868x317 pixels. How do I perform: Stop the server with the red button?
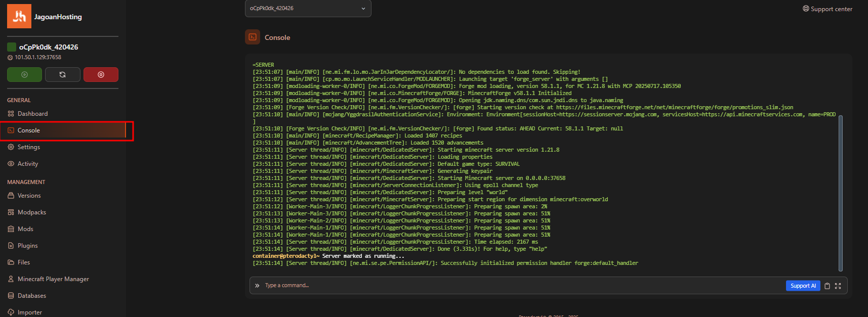(101, 74)
